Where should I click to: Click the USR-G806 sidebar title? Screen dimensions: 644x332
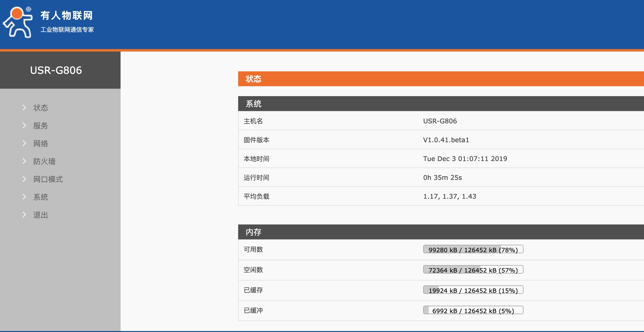click(x=56, y=70)
